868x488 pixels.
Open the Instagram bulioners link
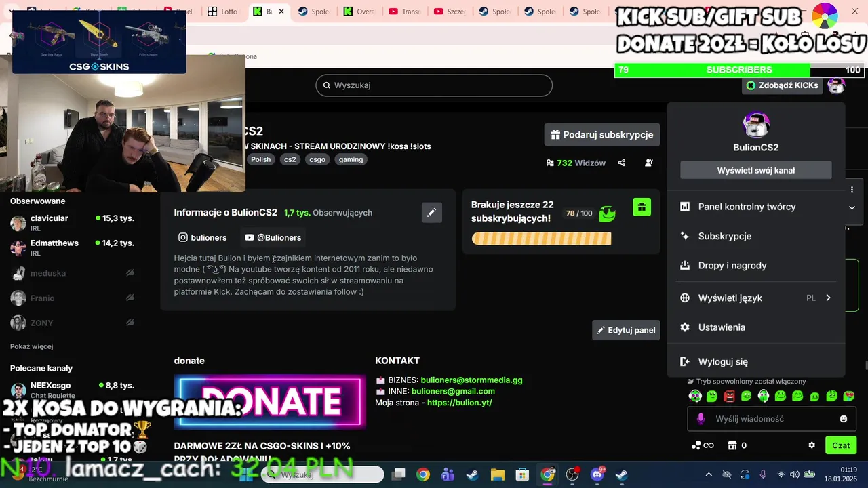pyautogui.click(x=202, y=237)
